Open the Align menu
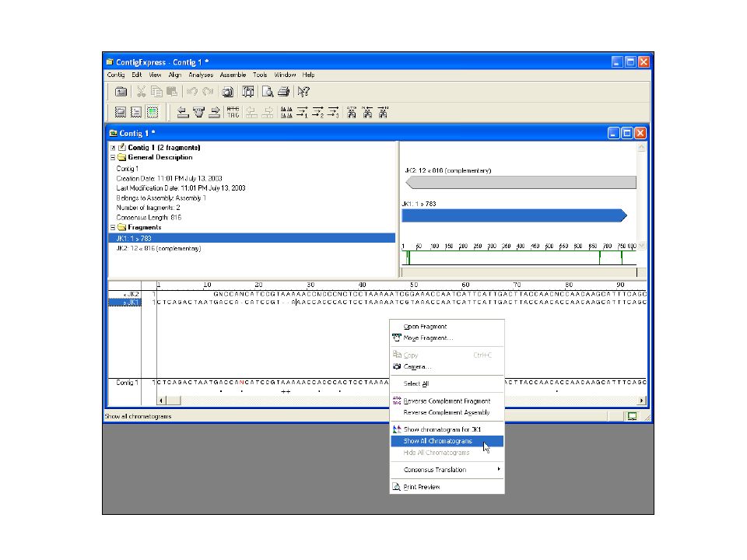This screenshot has width=747, height=560. coord(175,75)
